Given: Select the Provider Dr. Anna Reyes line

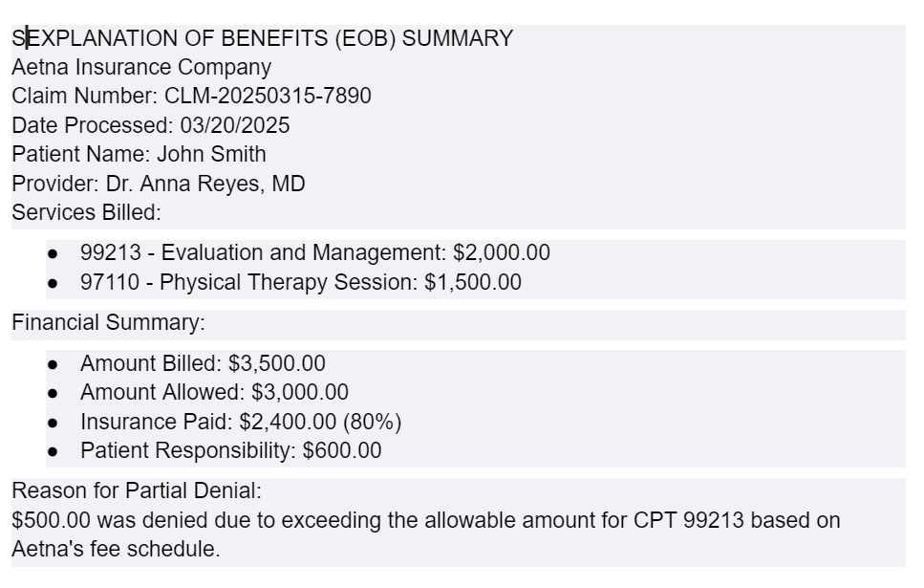Looking at the screenshot, I should pyautogui.click(x=159, y=184).
